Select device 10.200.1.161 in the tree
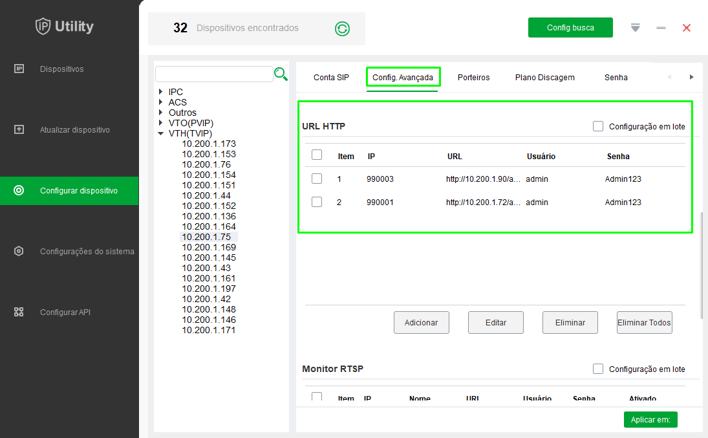The image size is (708, 438). tap(209, 279)
